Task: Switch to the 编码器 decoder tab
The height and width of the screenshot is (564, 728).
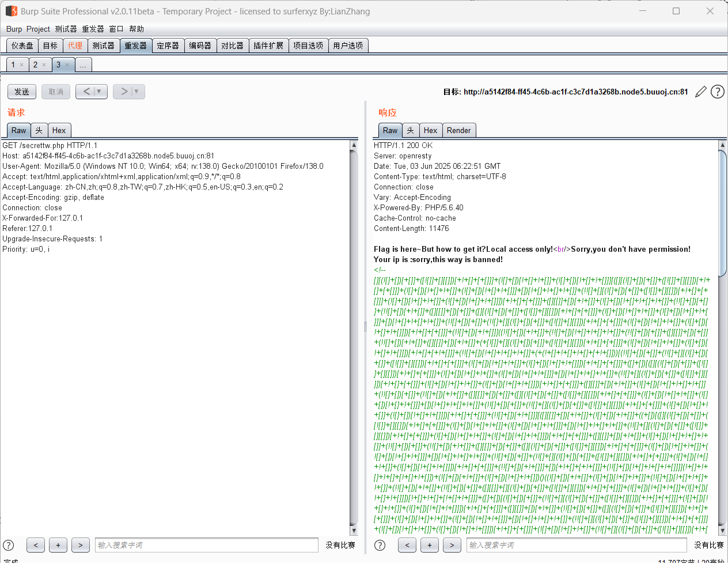Action: [x=200, y=46]
